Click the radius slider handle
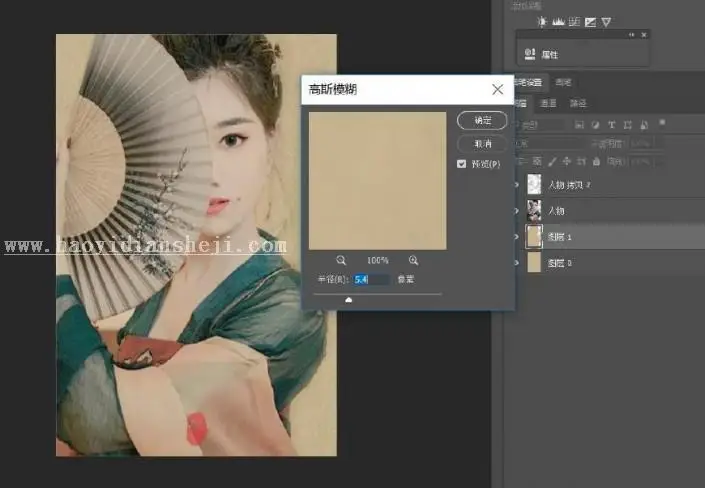This screenshot has height=488, width=705. [x=348, y=300]
